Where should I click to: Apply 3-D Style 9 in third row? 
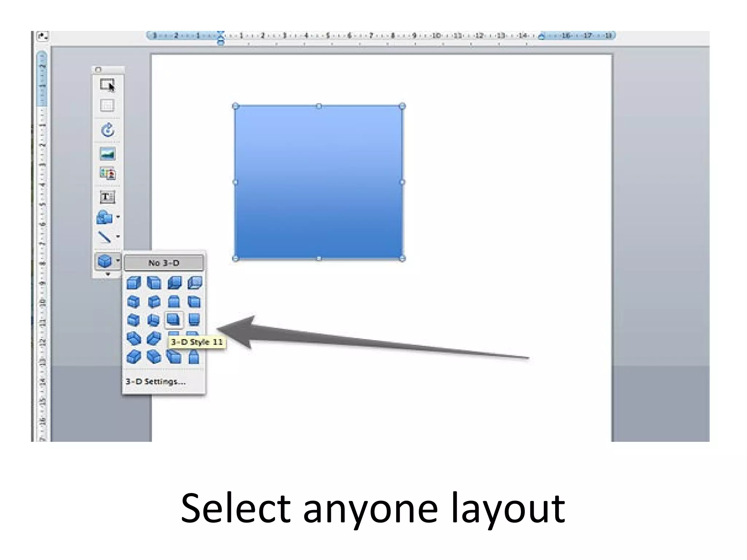point(134,320)
